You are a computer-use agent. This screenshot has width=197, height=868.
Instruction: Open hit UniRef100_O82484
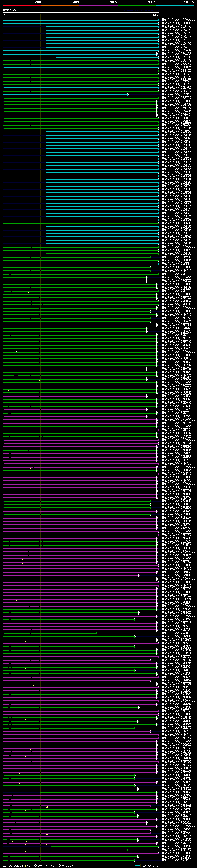[x=177, y=50]
